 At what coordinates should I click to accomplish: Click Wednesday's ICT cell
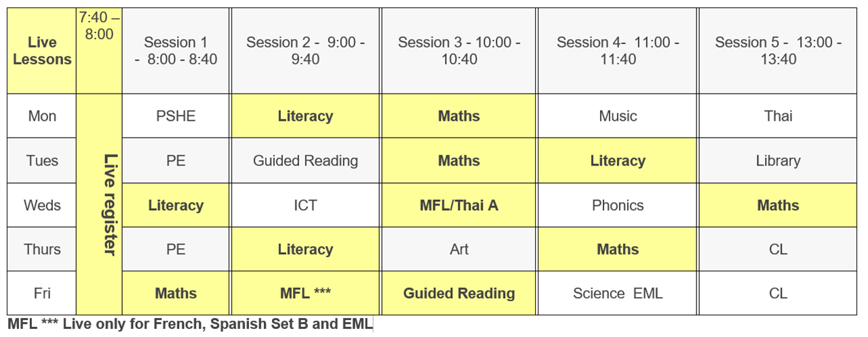tap(305, 205)
